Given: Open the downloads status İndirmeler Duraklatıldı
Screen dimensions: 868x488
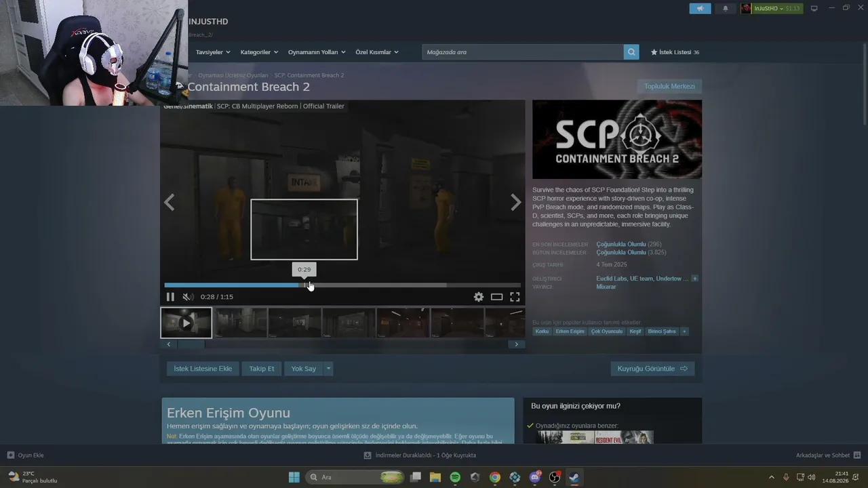Looking at the screenshot, I should click(x=420, y=455).
